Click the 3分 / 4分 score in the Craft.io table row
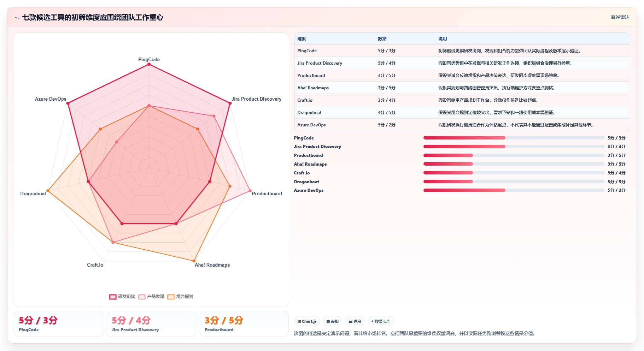The image size is (644, 351). (387, 100)
